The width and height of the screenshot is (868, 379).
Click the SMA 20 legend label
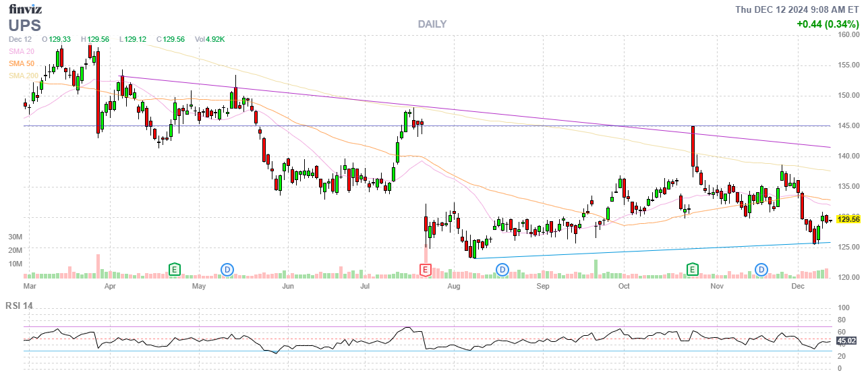(22, 51)
